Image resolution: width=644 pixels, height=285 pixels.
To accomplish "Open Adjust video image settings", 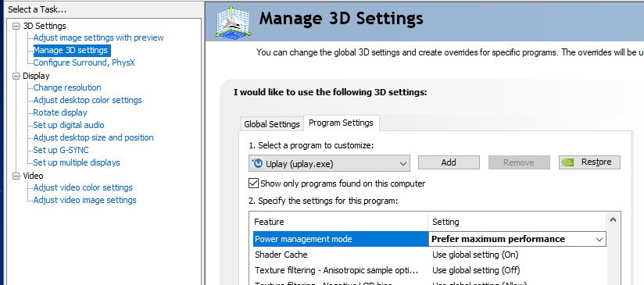I will click(84, 200).
